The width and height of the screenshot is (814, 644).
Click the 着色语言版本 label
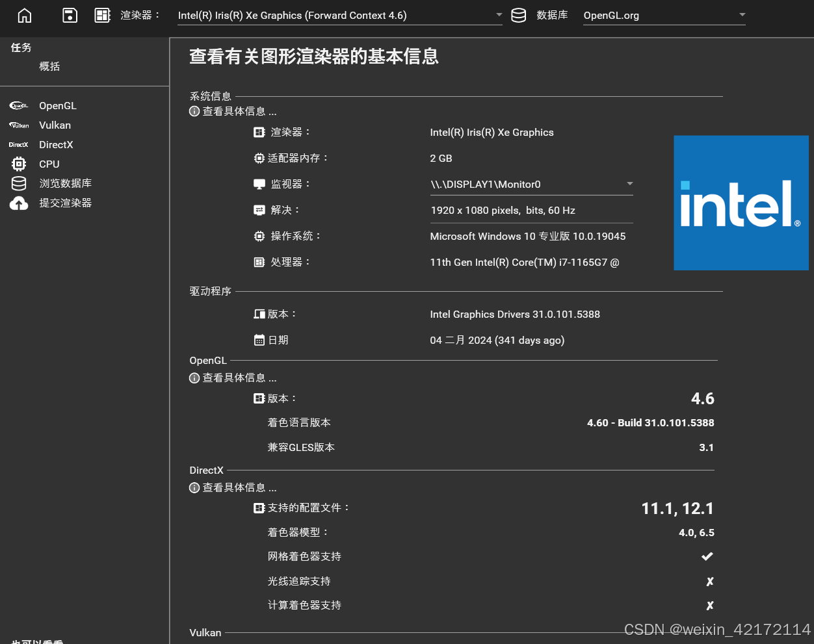299,423
